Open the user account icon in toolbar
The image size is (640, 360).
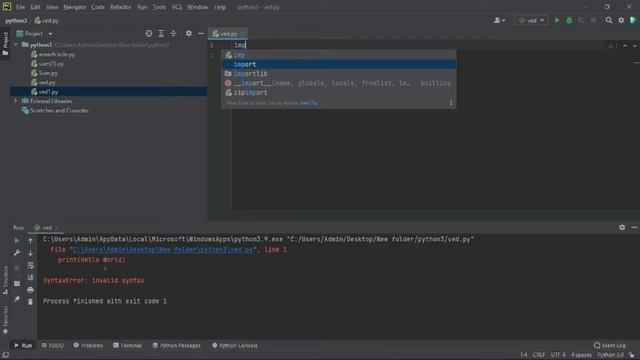click(499, 20)
